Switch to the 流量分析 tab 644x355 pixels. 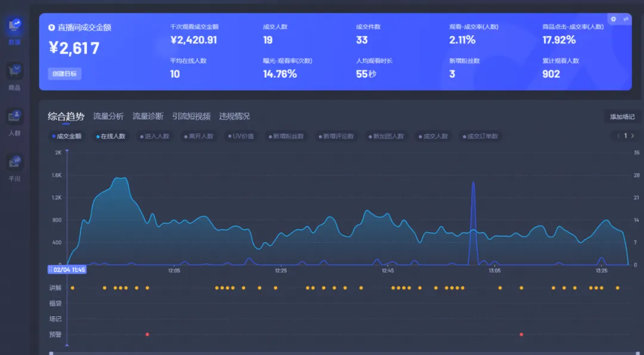[x=108, y=116]
